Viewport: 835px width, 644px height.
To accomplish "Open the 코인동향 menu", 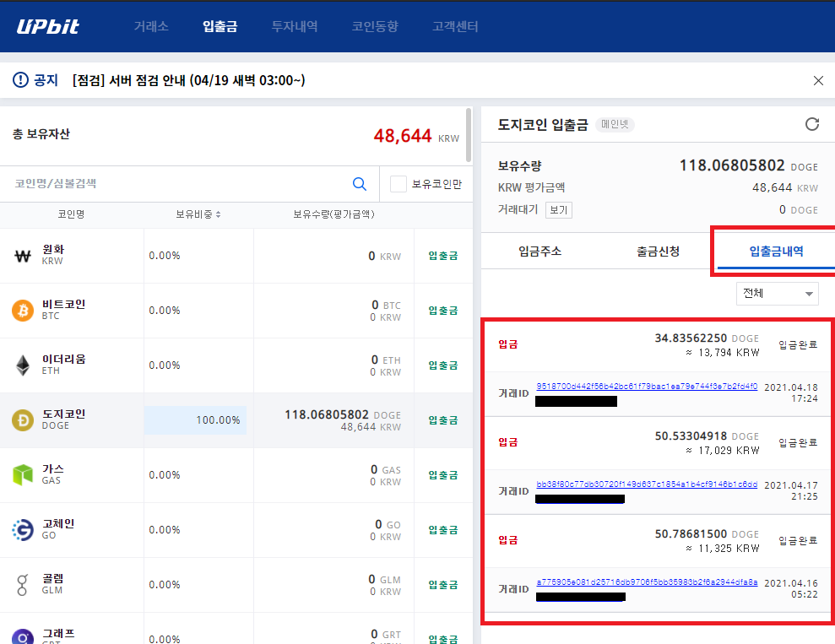I will tap(375, 26).
